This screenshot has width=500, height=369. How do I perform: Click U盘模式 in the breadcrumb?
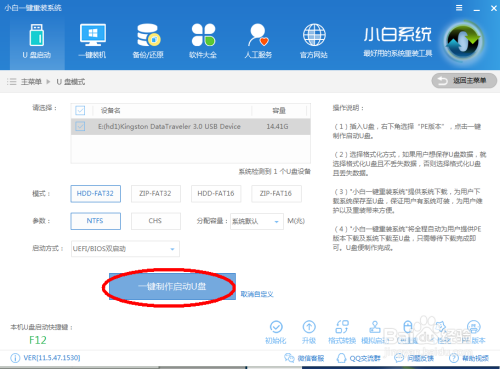coord(71,82)
